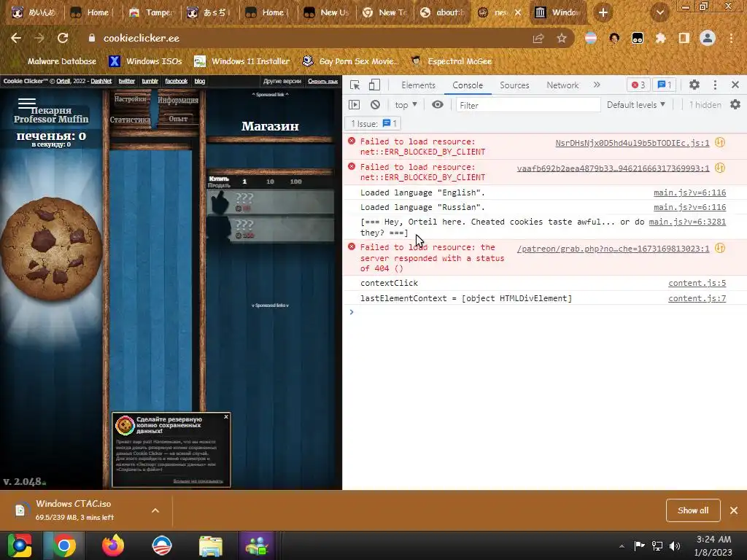
Task: Switch to the Network tab
Action: 562,85
